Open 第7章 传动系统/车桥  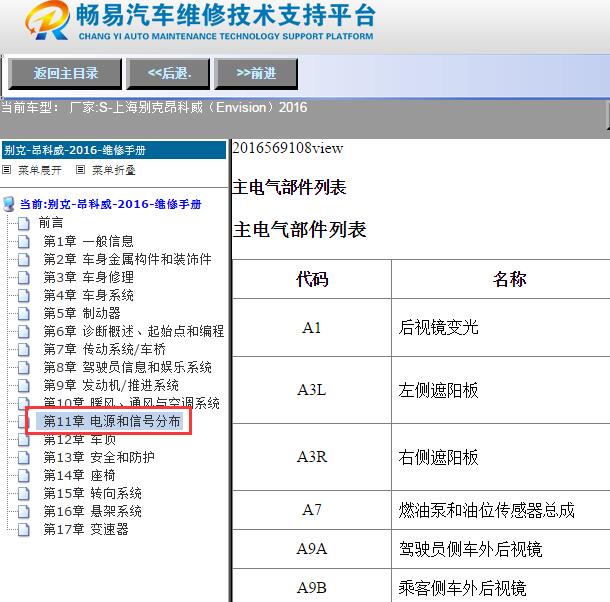105,349
